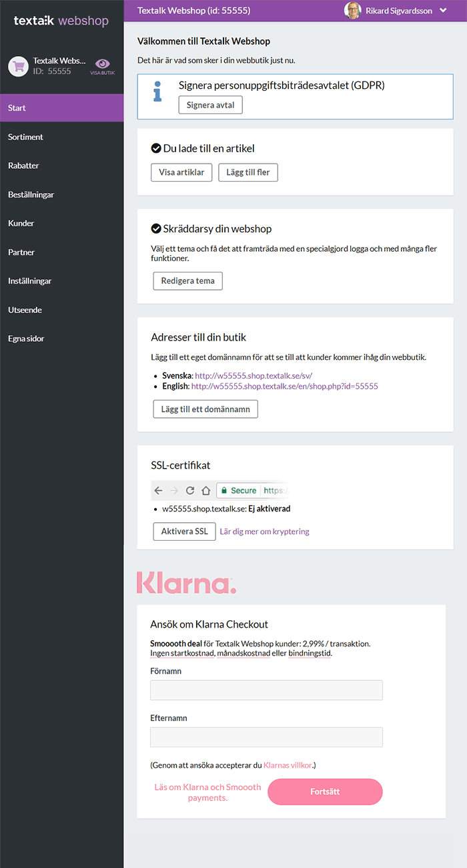The height and width of the screenshot is (868, 467).
Task: Open the Klarnas villkor link
Action: coord(288,765)
